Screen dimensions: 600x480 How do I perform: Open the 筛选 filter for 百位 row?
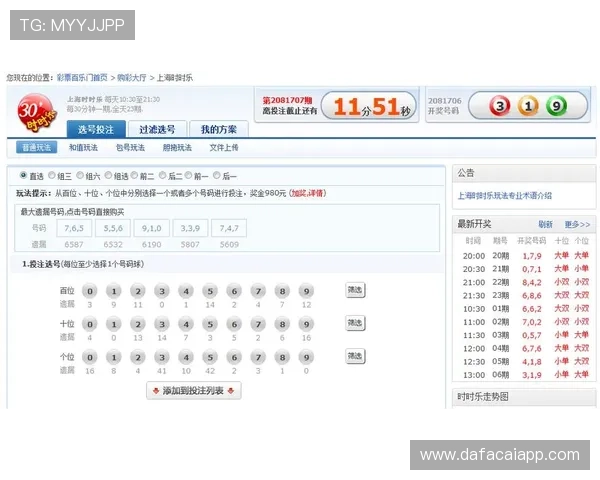tap(355, 290)
